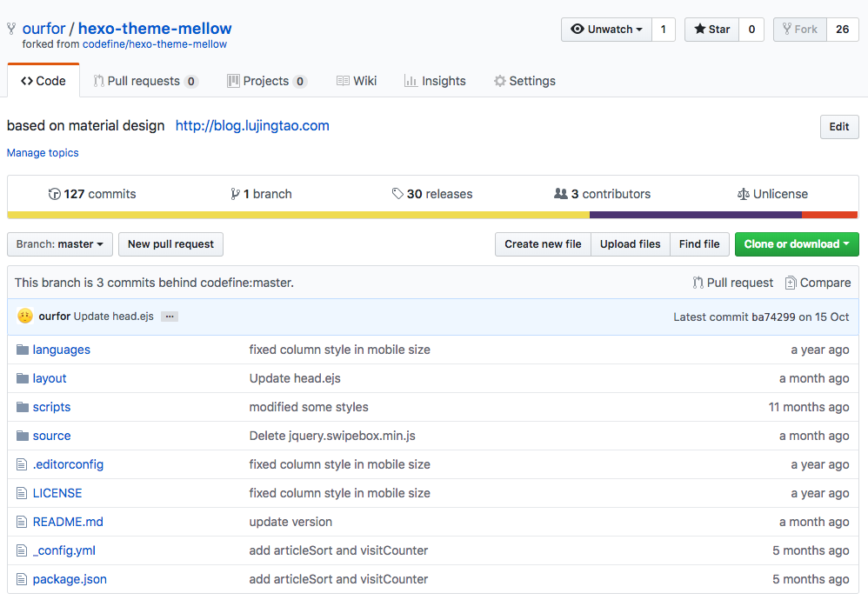The image size is (868, 600).
Task: Click the purple language bar segment
Action: pos(696,215)
